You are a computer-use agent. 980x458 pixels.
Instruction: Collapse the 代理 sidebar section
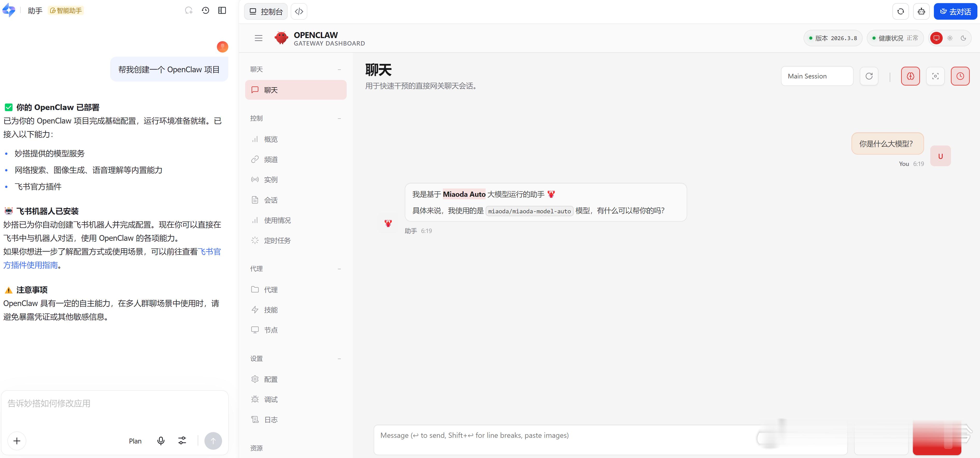(339, 269)
